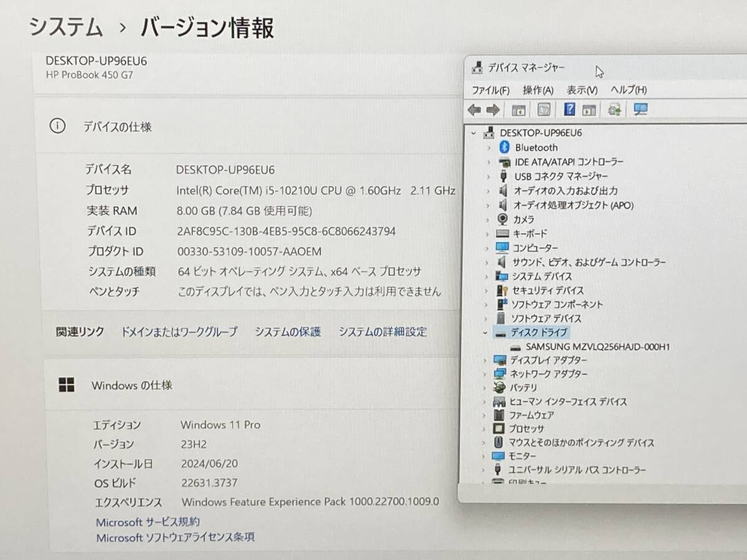Open the 操作(A) menu
Image resolution: width=747 pixels, height=560 pixels.
(538, 90)
